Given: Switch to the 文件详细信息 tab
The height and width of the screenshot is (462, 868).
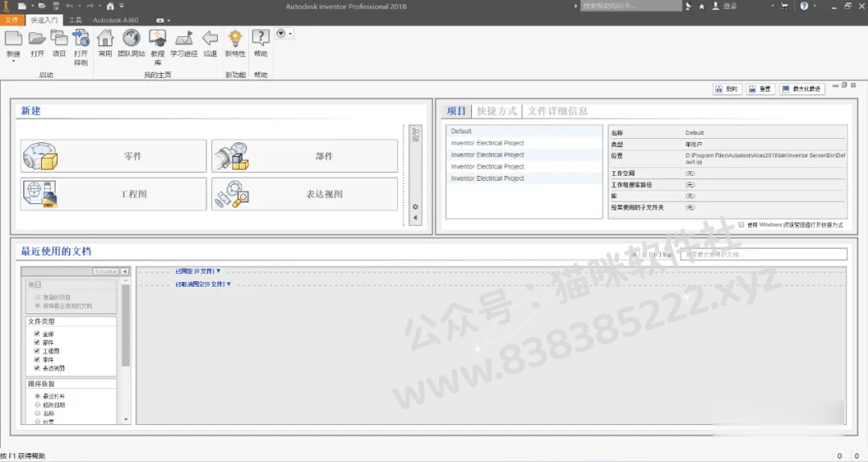Looking at the screenshot, I should point(558,111).
